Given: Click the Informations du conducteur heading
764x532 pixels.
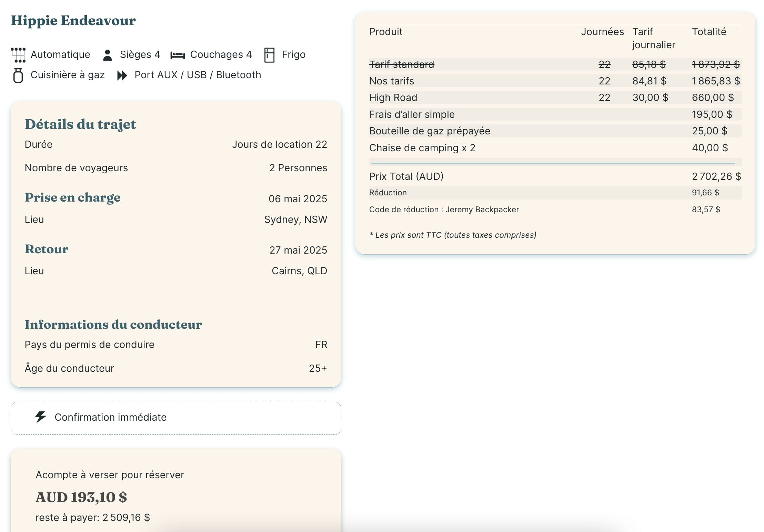Looking at the screenshot, I should [113, 325].
